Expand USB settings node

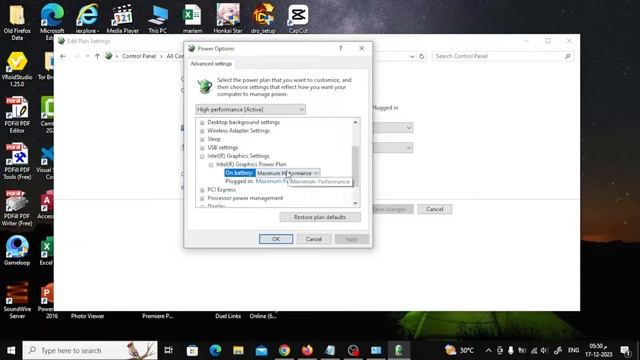[202, 148]
